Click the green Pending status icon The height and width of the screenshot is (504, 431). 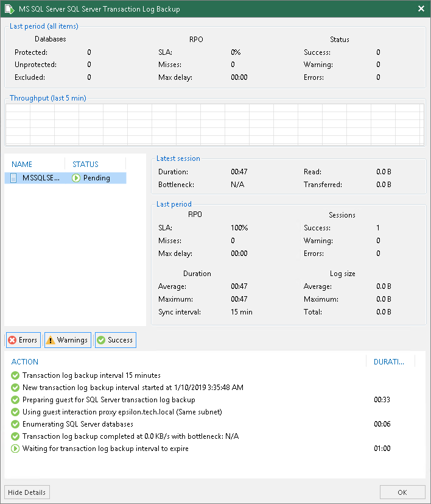(76, 178)
